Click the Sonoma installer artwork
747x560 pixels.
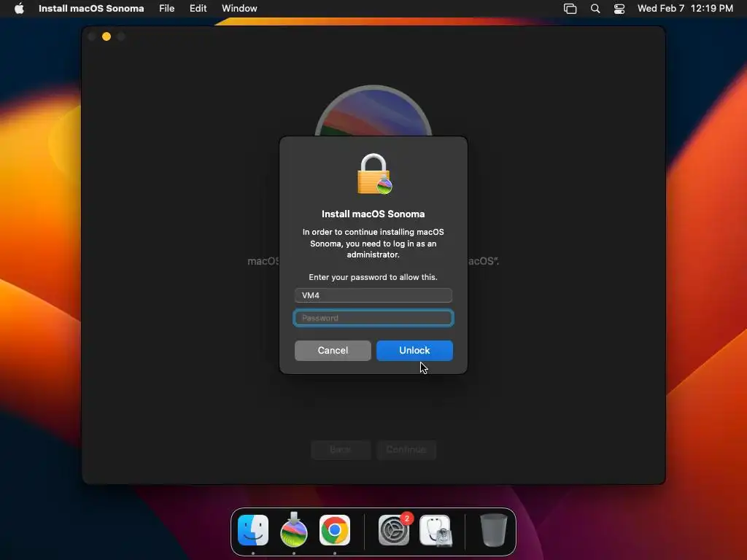tap(373, 111)
